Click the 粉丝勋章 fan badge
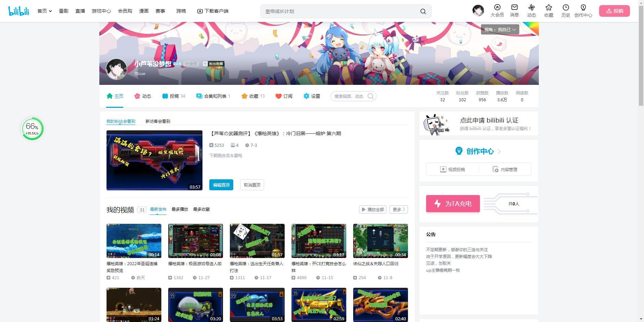644x322 pixels. (x=213, y=64)
